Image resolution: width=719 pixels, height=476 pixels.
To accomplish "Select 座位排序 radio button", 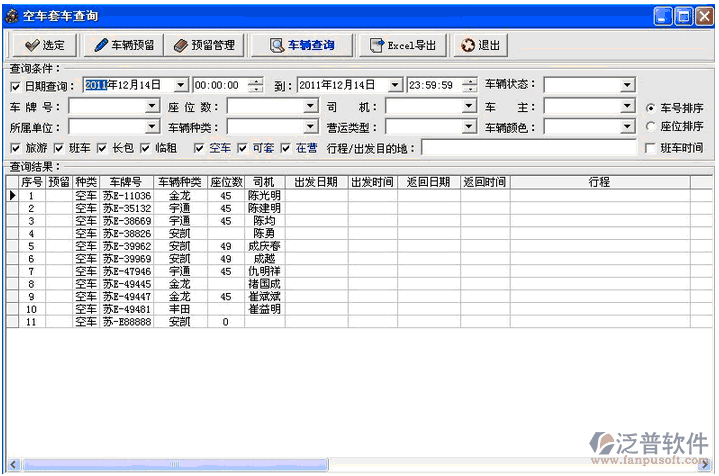I will click(651, 127).
